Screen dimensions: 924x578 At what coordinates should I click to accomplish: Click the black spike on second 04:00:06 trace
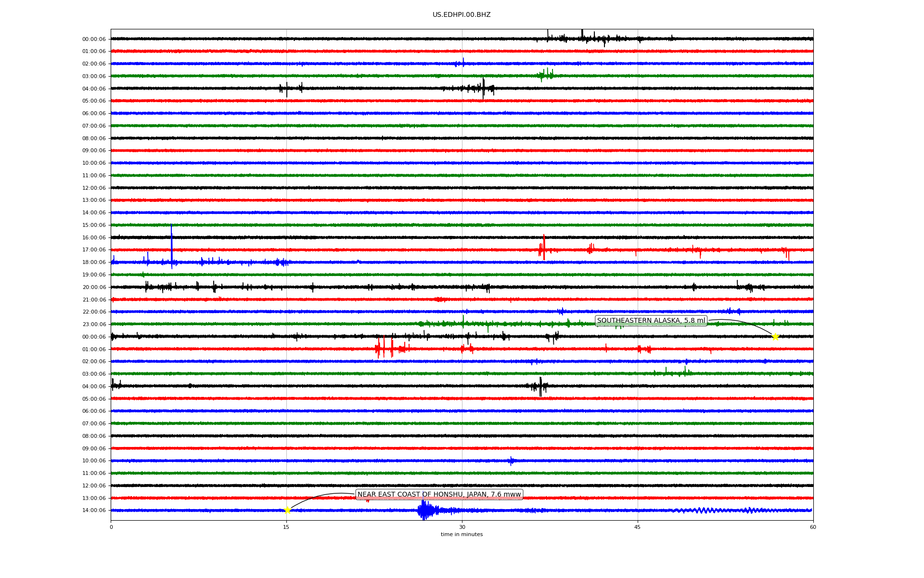(x=540, y=386)
